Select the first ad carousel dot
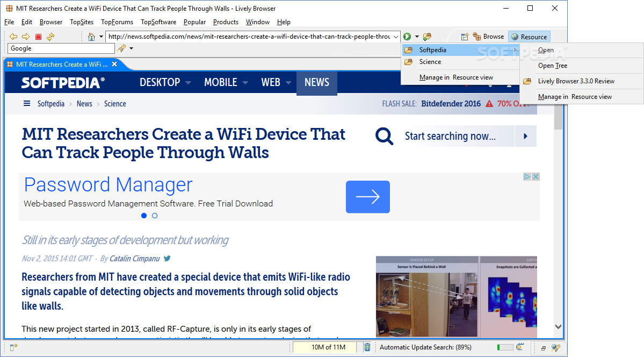This screenshot has height=357, width=644. tap(144, 216)
